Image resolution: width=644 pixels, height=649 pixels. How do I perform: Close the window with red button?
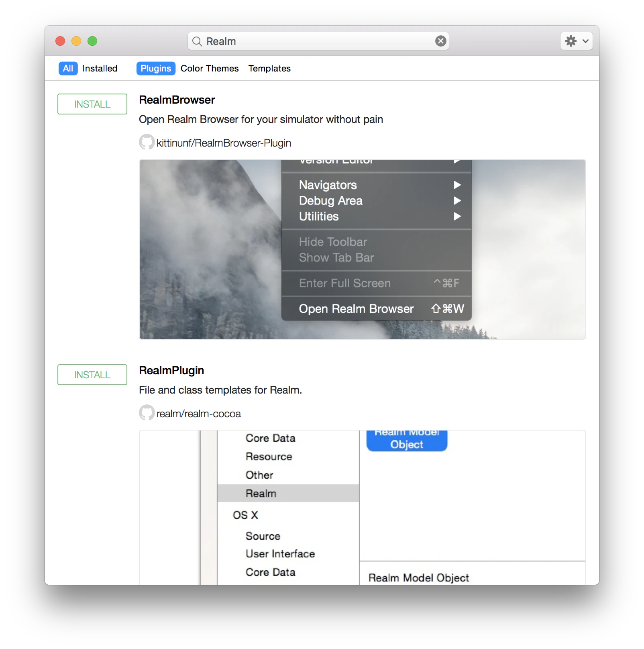[60, 41]
